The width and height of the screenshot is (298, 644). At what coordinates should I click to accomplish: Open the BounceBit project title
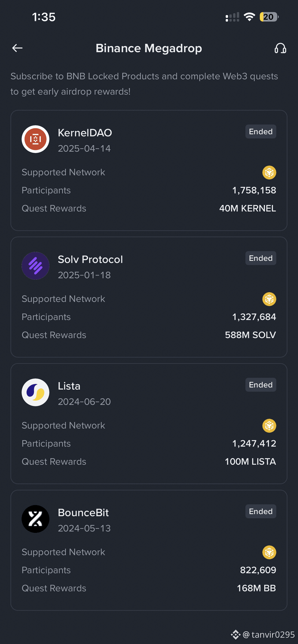[x=83, y=513]
